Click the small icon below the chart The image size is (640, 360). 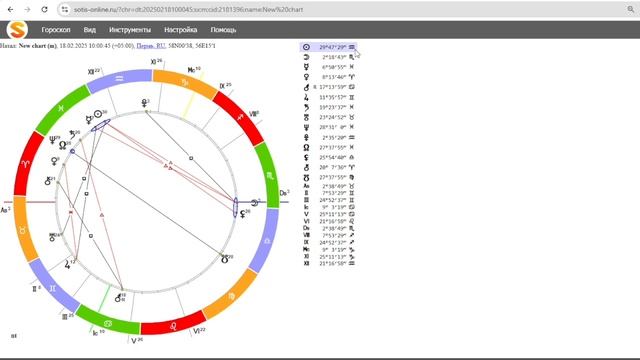click(13, 336)
